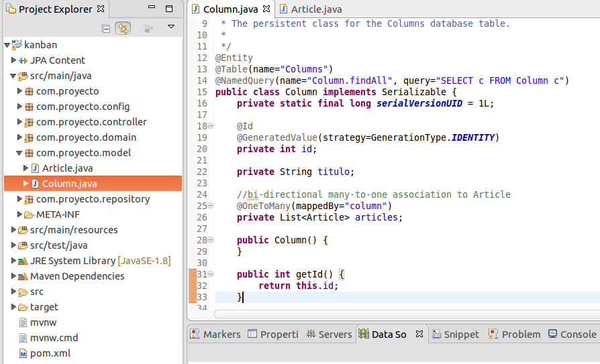Click serialVersionUID field in code
600x364 pixels.
(419, 103)
